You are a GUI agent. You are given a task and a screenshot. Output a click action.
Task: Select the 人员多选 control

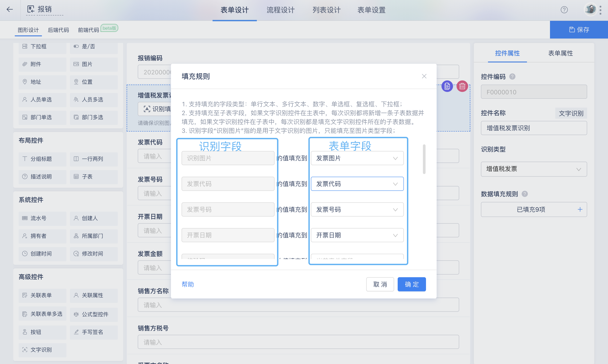94,100
